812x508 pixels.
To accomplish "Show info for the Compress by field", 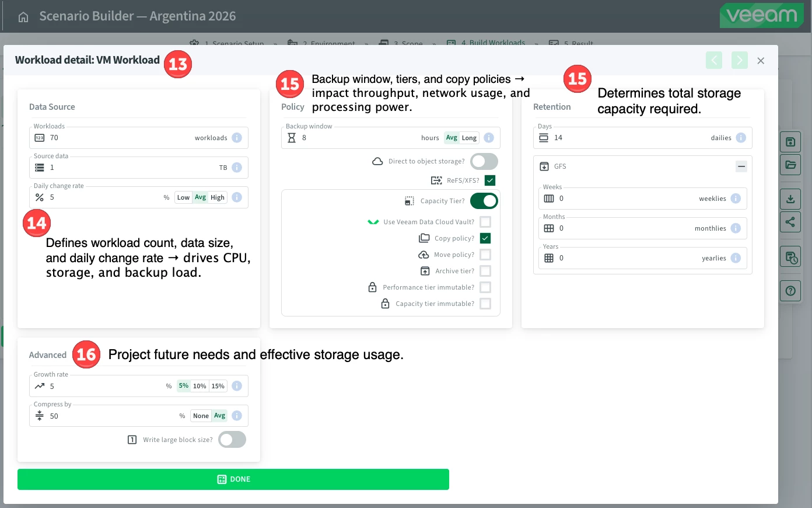I will [x=237, y=416].
